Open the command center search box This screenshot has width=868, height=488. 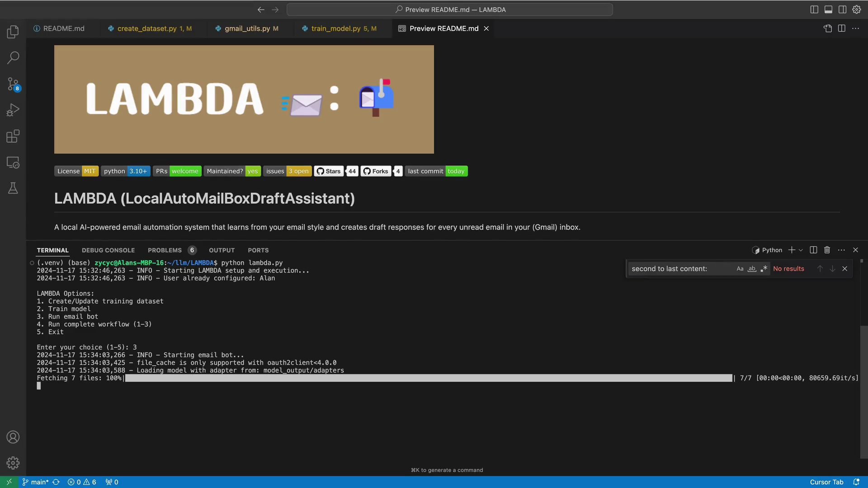point(450,9)
